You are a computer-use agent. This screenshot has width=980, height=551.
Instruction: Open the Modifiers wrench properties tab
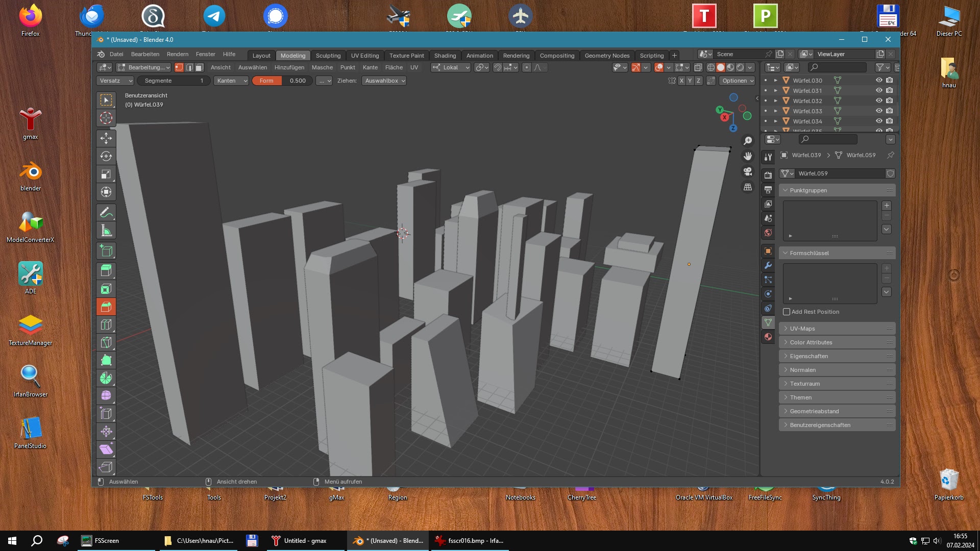[x=768, y=265]
